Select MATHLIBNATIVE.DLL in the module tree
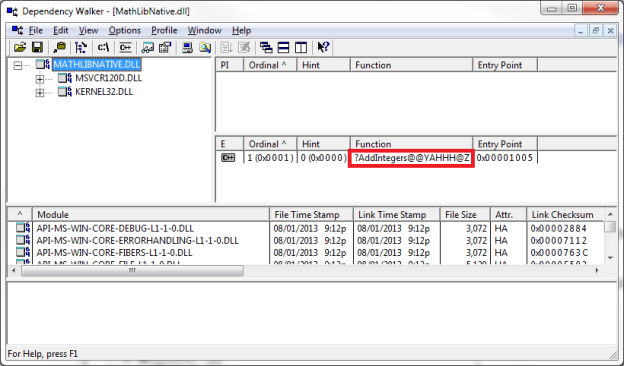The image size is (624, 366). pos(97,64)
